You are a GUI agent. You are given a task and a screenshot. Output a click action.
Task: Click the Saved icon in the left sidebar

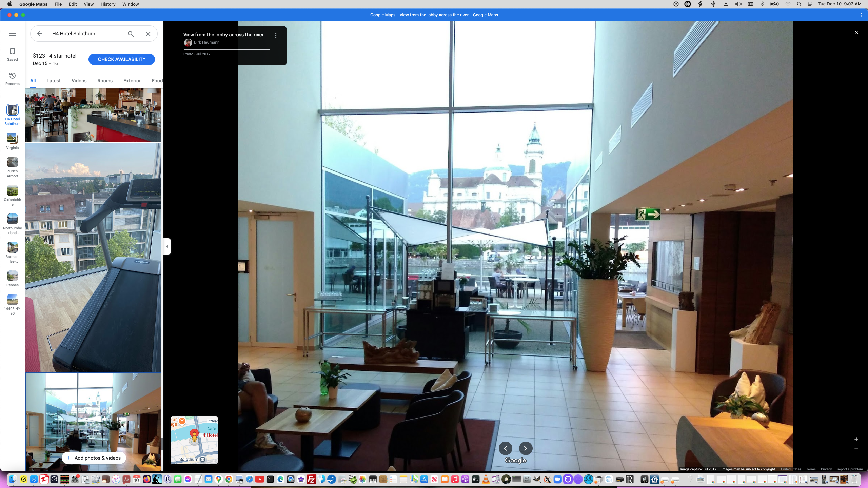pyautogui.click(x=13, y=54)
